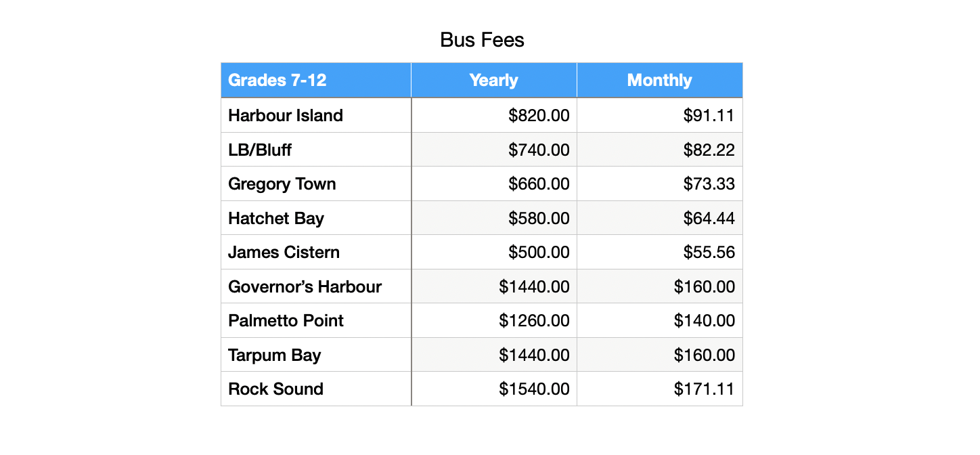Click the James Cistern cell
980x455 pixels.
[316, 253]
